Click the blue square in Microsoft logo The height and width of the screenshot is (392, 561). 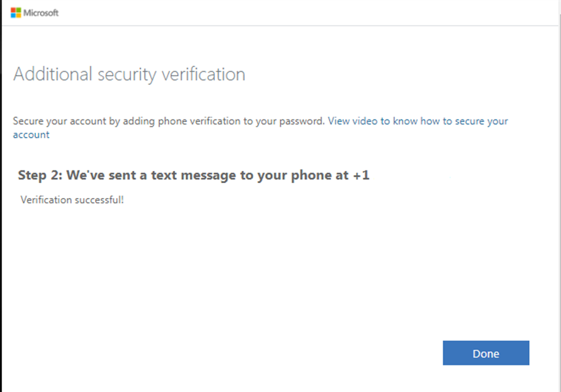click(x=14, y=15)
